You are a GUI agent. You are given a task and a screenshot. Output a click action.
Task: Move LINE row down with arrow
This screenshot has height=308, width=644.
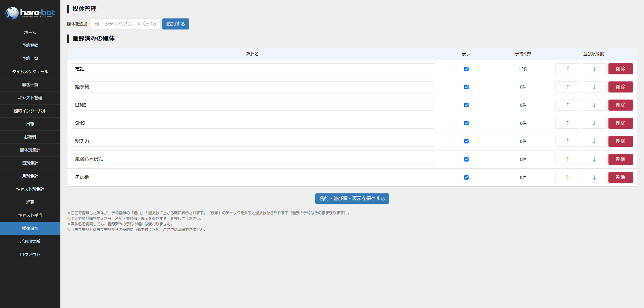click(x=594, y=105)
